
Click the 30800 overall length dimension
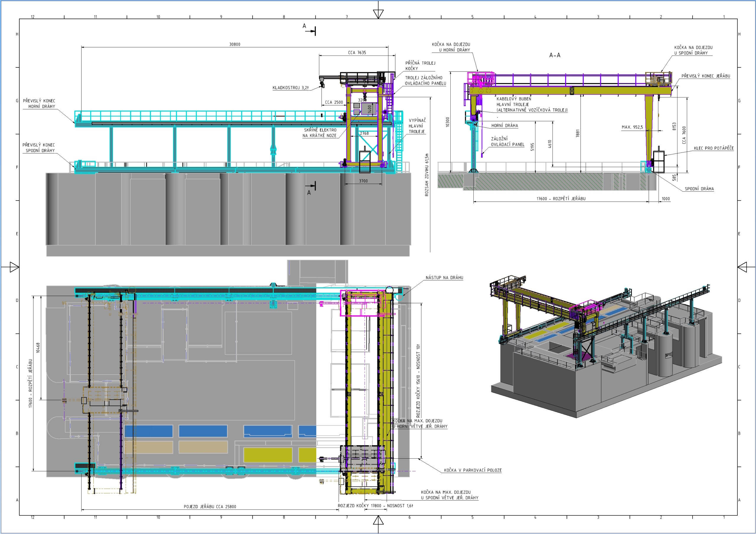coord(234,44)
